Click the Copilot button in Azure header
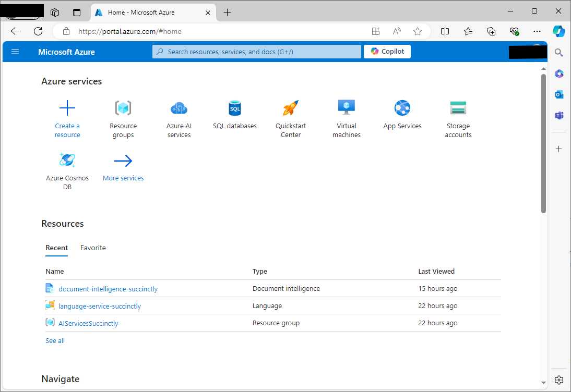The image size is (571, 392). pos(387,52)
